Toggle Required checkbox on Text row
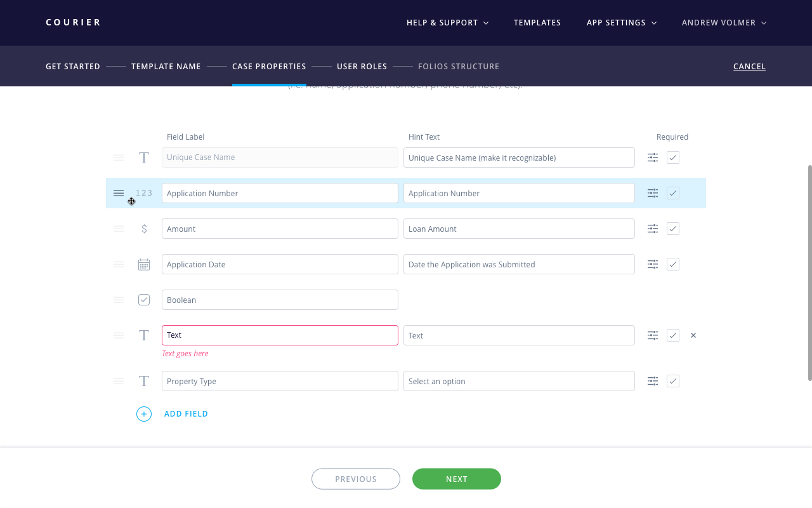812x508 pixels. 673,335
